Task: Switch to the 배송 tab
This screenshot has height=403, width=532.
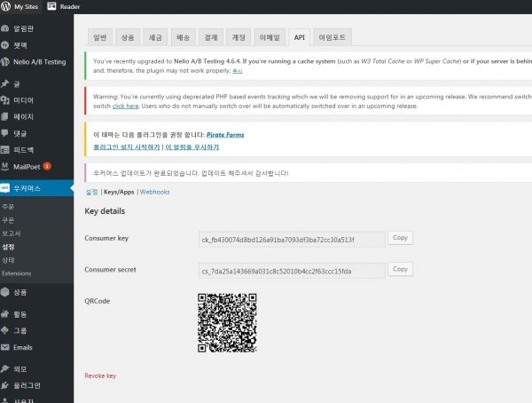Action: (x=184, y=37)
